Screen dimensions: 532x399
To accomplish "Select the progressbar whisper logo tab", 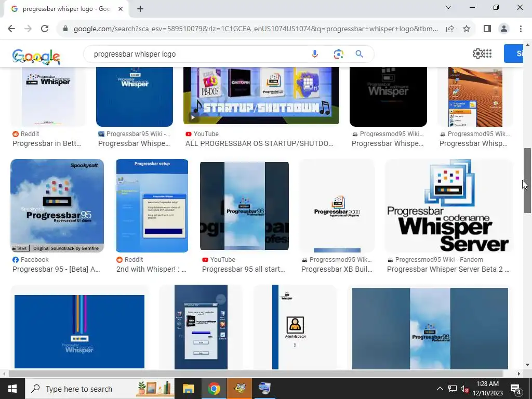I will click(x=66, y=9).
